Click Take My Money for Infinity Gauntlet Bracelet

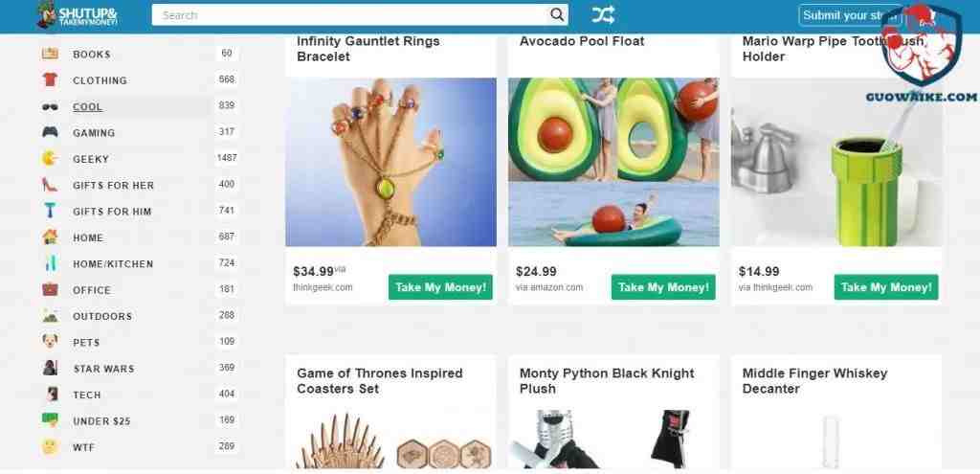pyautogui.click(x=440, y=287)
